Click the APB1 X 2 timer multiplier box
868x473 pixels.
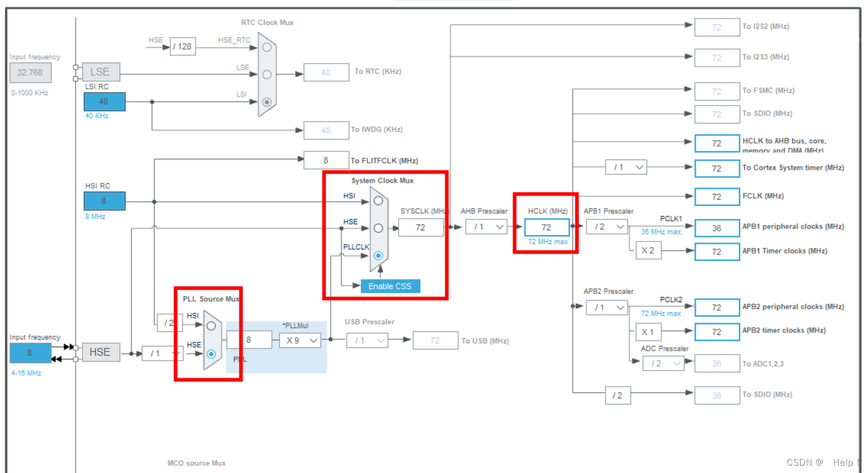pos(648,251)
